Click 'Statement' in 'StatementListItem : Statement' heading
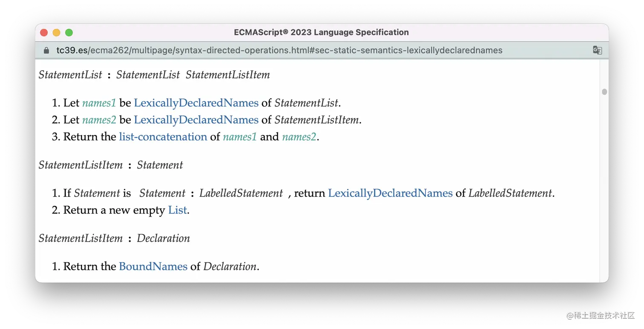 tap(160, 165)
